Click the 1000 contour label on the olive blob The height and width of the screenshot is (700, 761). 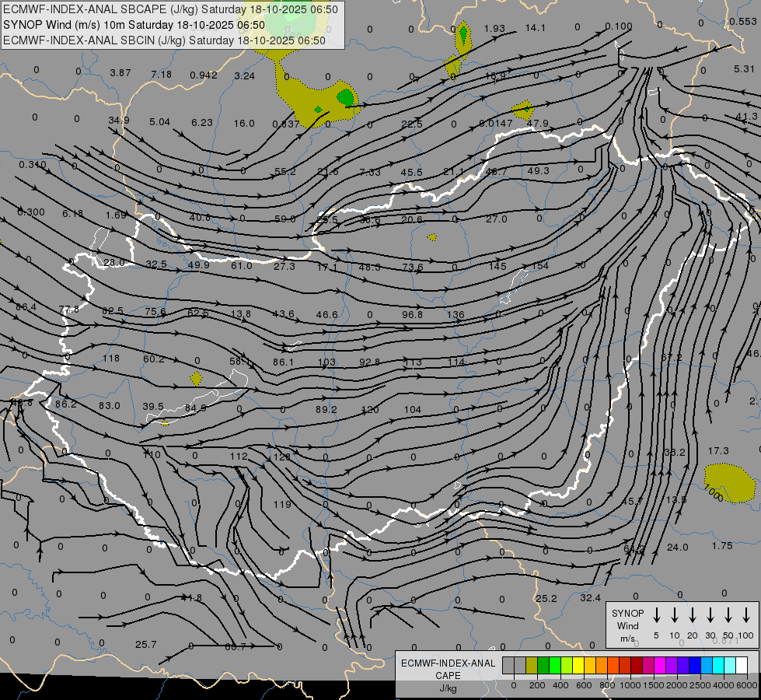pos(713,492)
